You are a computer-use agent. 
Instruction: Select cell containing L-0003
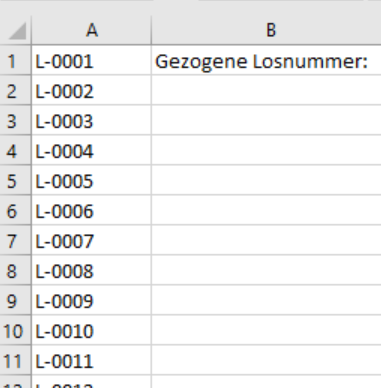[x=92, y=120]
